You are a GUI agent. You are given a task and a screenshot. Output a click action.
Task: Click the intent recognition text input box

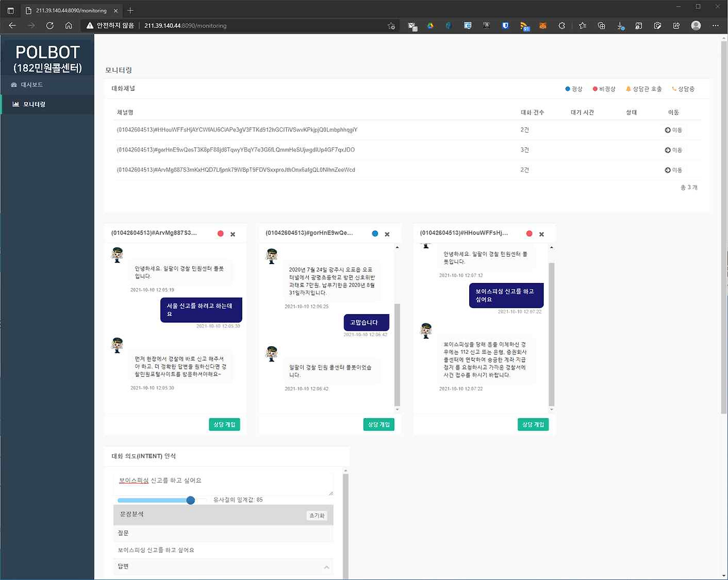click(224, 483)
